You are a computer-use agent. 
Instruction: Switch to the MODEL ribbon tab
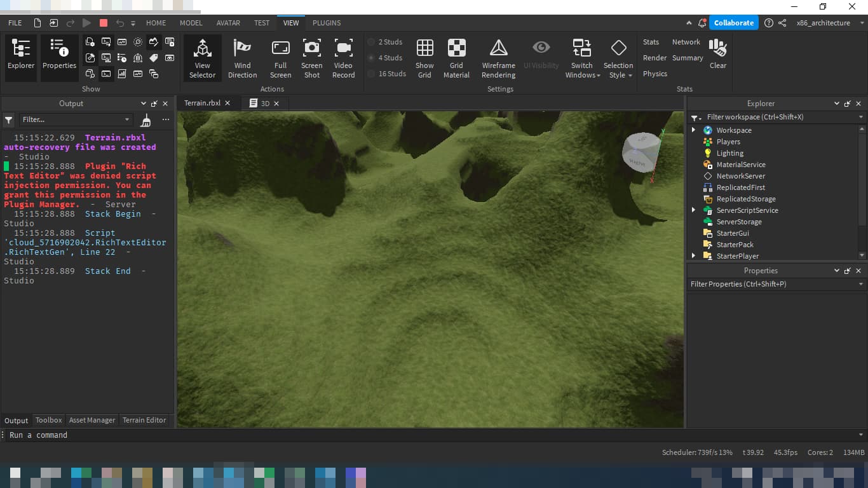(x=191, y=23)
